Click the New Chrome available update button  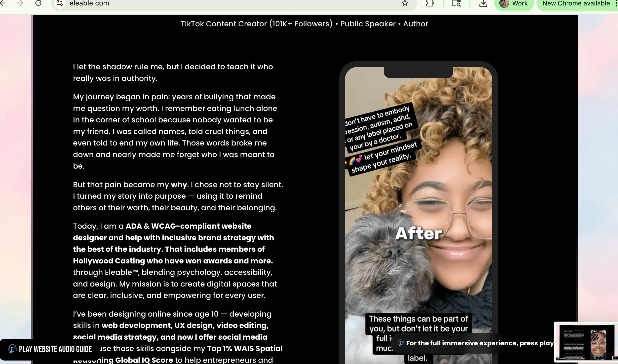coord(576,3)
